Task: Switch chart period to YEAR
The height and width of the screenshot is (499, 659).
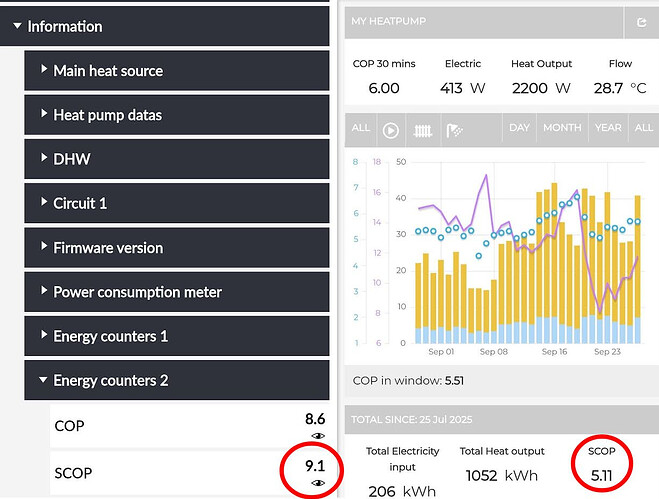Action: (608, 128)
